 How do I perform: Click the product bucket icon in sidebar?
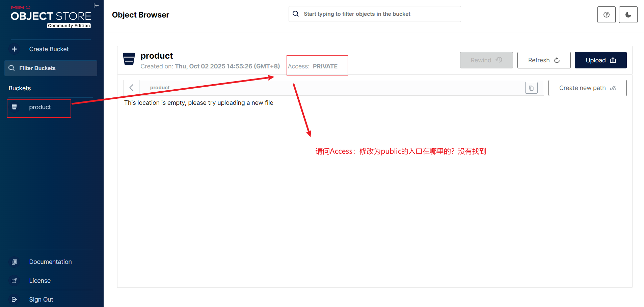14,107
